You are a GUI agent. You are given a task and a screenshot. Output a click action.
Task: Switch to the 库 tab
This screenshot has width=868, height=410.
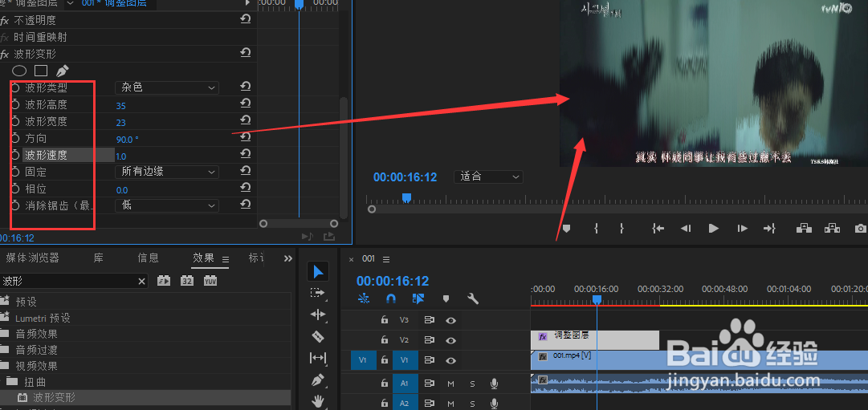[99, 258]
